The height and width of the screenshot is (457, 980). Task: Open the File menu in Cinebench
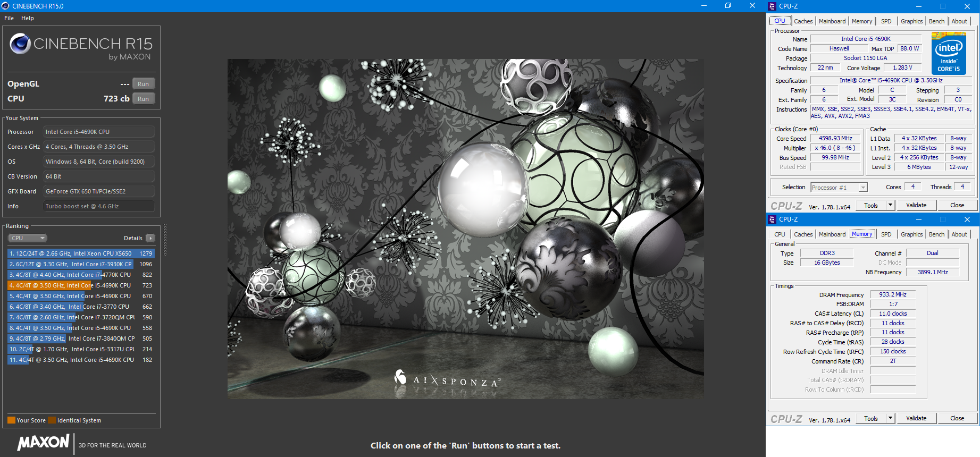pyautogui.click(x=9, y=18)
